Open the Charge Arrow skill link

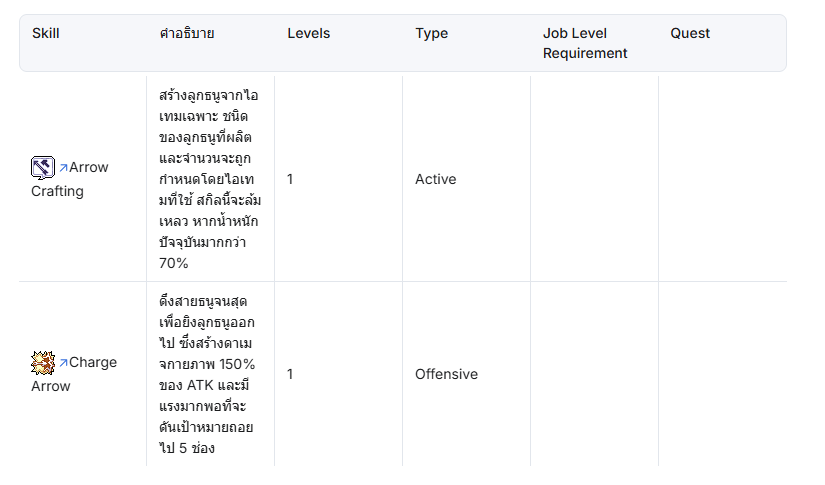[x=74, y=374]
